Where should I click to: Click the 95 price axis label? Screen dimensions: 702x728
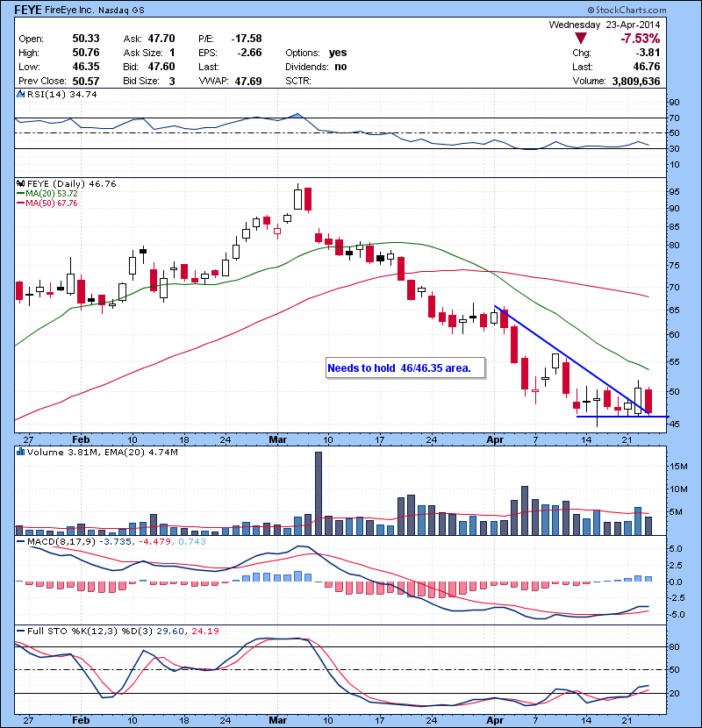[674, 192]
